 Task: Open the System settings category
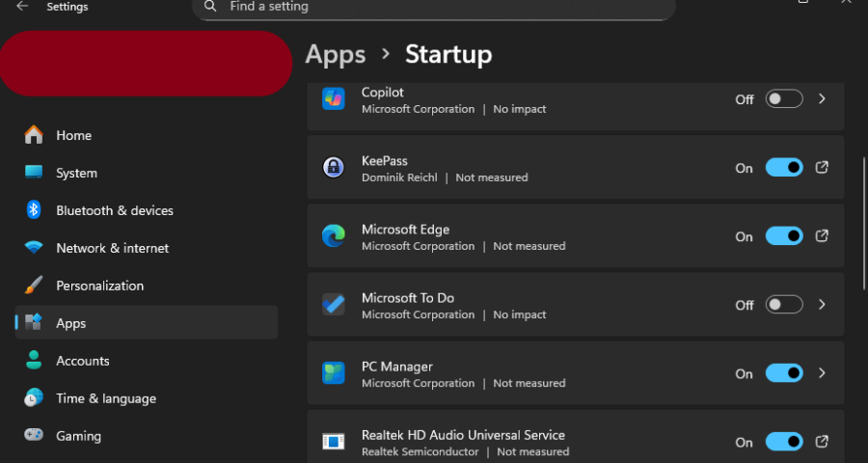point(147,173)
